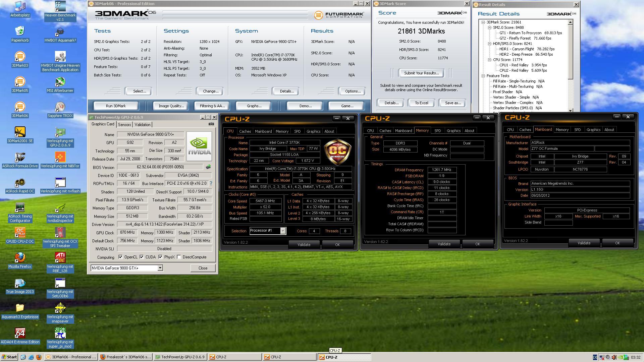Click the NVIDIA logo in GPU-Z
644x362 pixels.
(x=199, y=146)
